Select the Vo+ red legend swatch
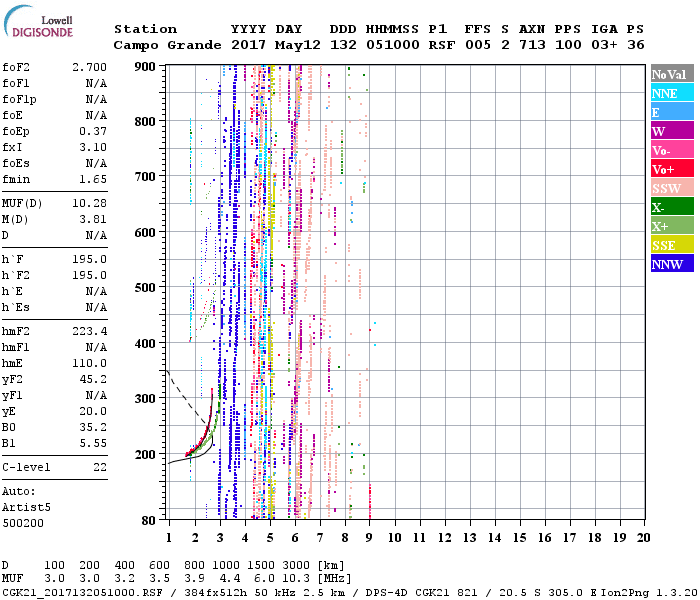 (x=672, y=169)
